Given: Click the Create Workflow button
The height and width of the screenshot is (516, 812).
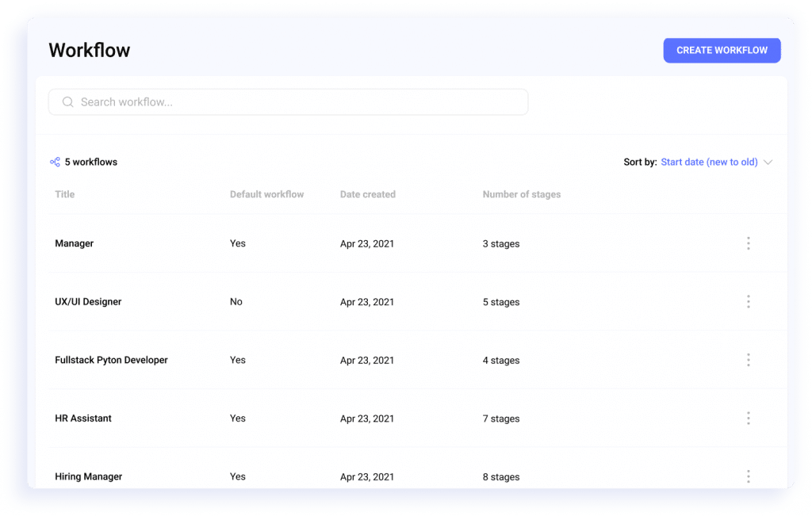Looking at the screenshot, I should coord(722,50).
